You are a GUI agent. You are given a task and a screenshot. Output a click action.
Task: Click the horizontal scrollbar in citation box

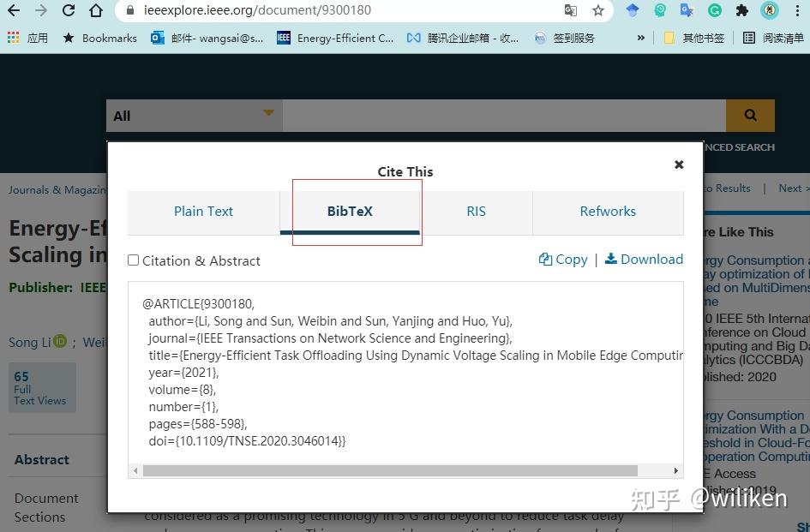tap(390, 470)
